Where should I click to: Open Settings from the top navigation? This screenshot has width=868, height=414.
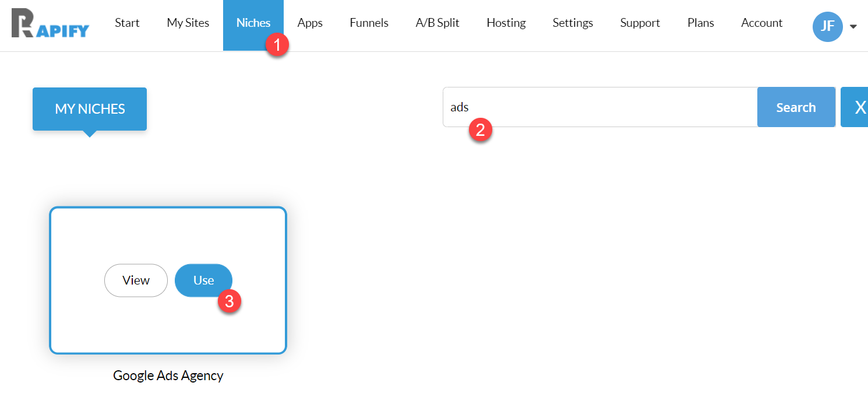tap(573, 23)
